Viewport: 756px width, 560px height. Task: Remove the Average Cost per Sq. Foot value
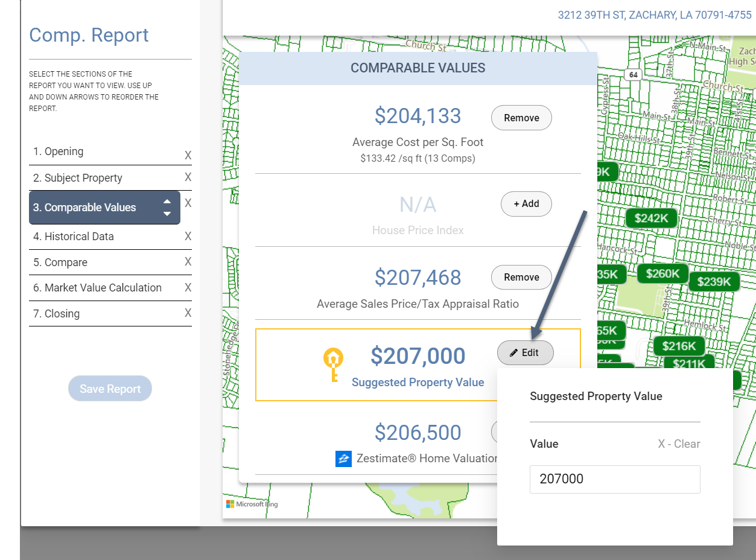(521, 118)
